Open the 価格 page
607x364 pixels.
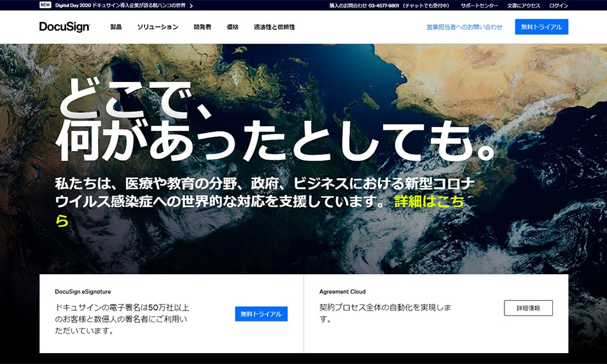[x=232, y=27]
